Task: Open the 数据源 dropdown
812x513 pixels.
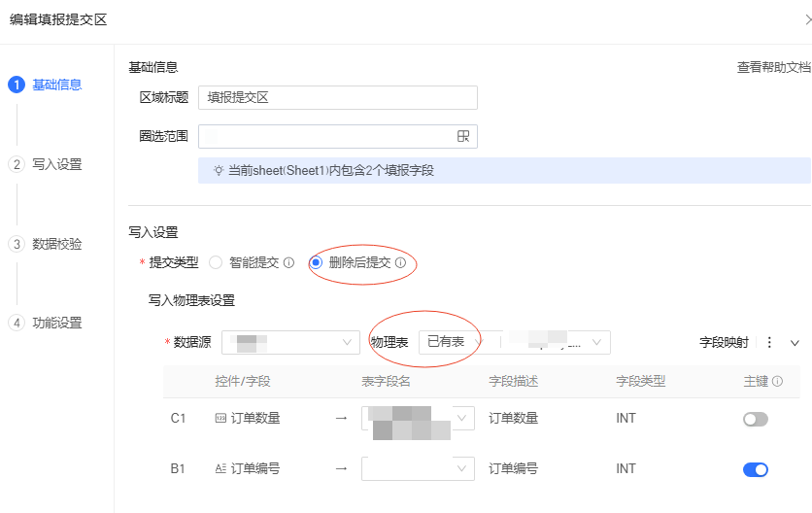Action: point(290,343)
